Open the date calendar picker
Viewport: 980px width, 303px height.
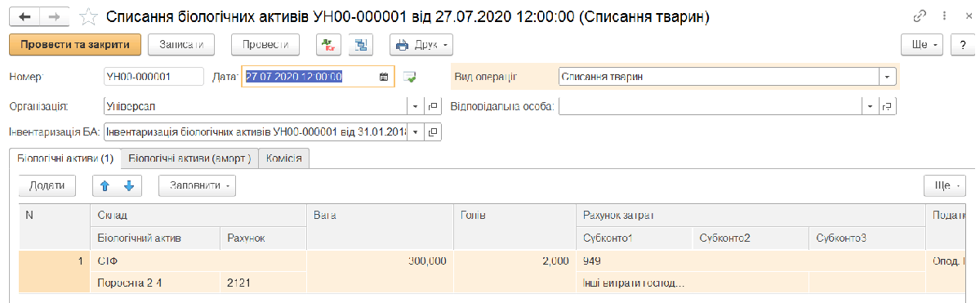click(384, 77)
